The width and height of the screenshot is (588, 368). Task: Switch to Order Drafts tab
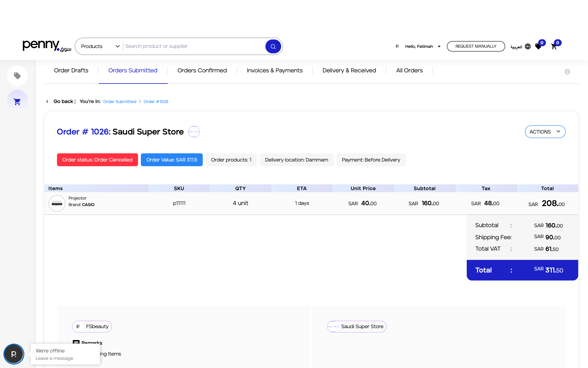(x=71, y=70)
